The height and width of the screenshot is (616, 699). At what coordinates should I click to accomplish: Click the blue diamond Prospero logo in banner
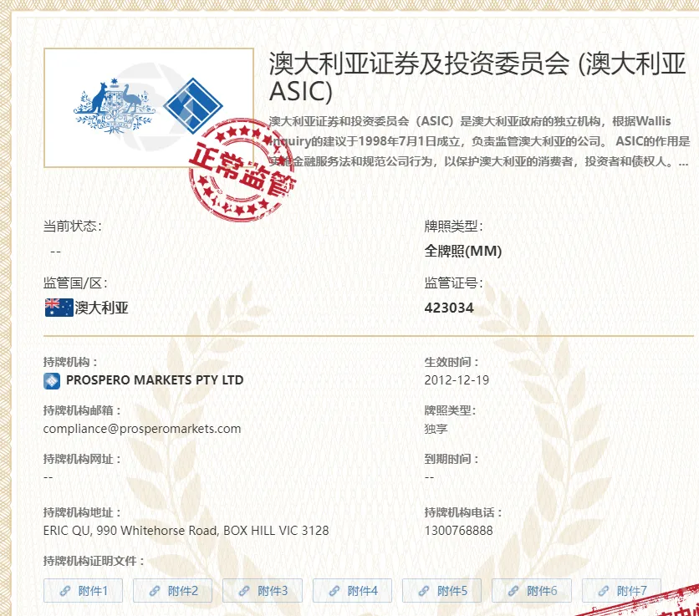tap(192, 106)
